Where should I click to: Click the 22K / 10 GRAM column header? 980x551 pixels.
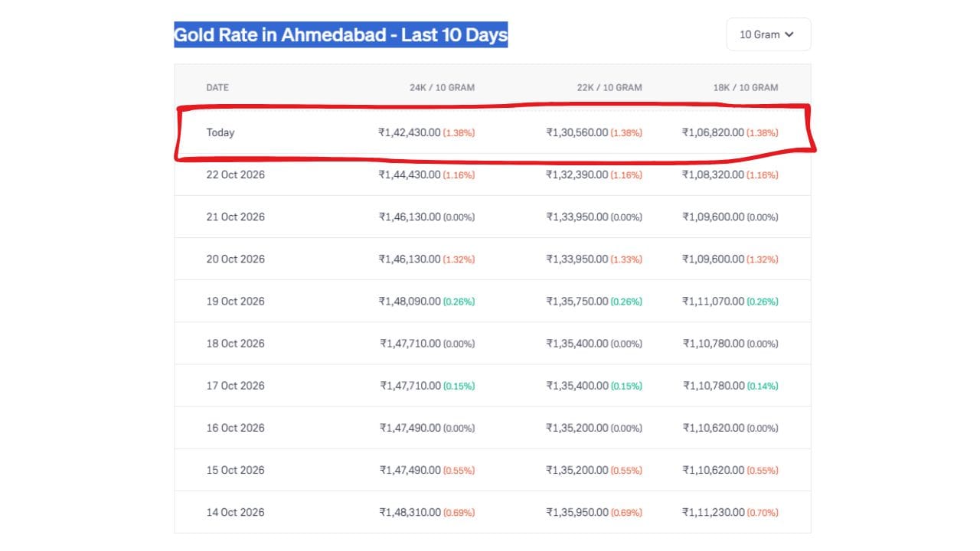(609, 87)
